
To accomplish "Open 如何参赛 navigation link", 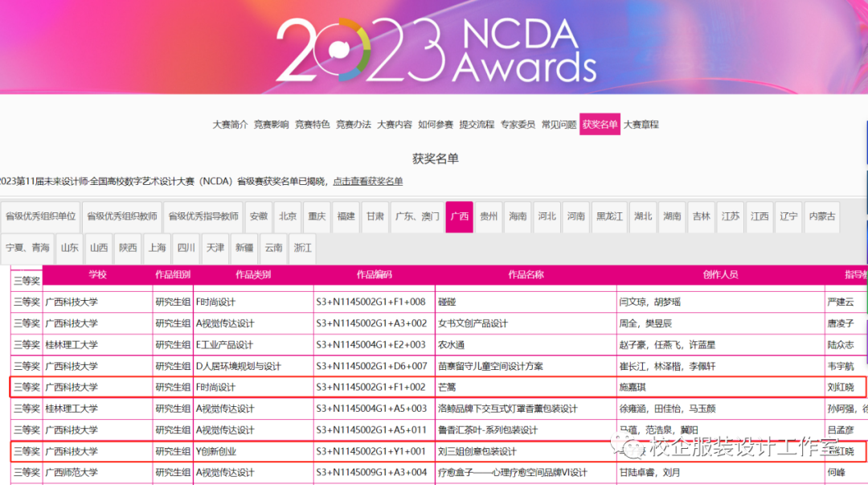I will coord(436,125).
